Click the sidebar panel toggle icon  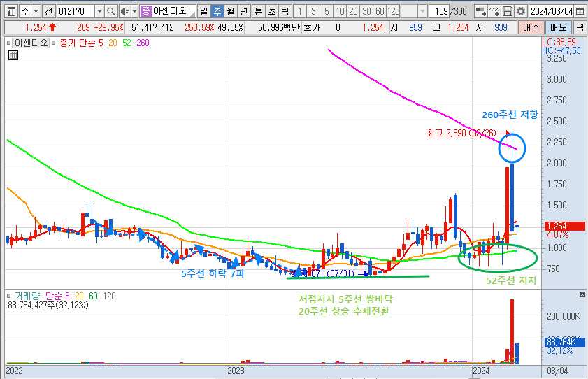click(x=12, y=11)
